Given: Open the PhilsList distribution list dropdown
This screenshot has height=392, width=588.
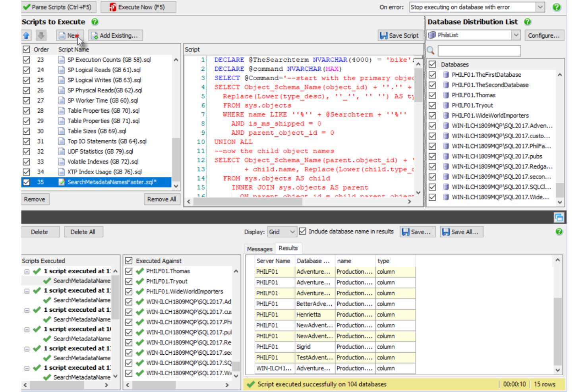Looking at the screenshot, I should [516, 35].
